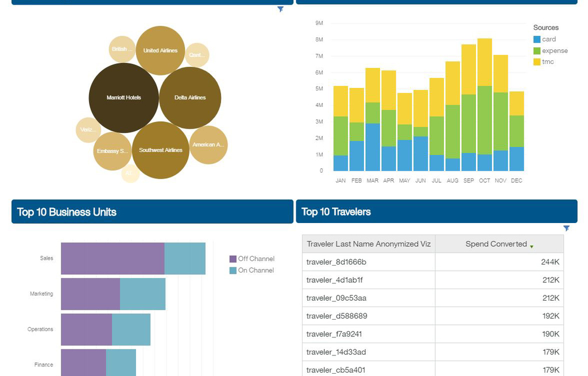Click the yellow tmc segment of the OCT bar
The height and width of the screenshot is (376, 588).
[485, 62]
